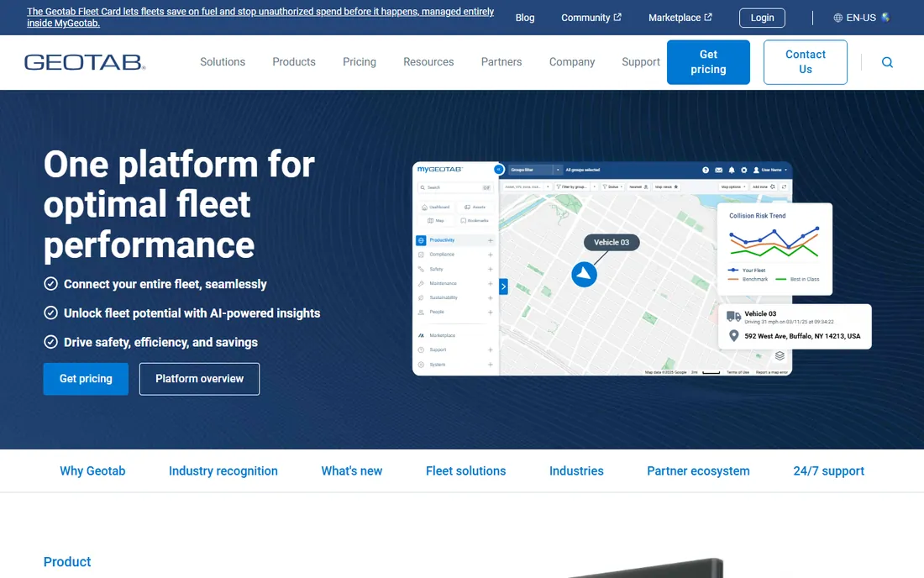The height and width of the screenshot is (578, 924).
Task: Click the hero Get pricing button
Action: click(x=86, y=379)
